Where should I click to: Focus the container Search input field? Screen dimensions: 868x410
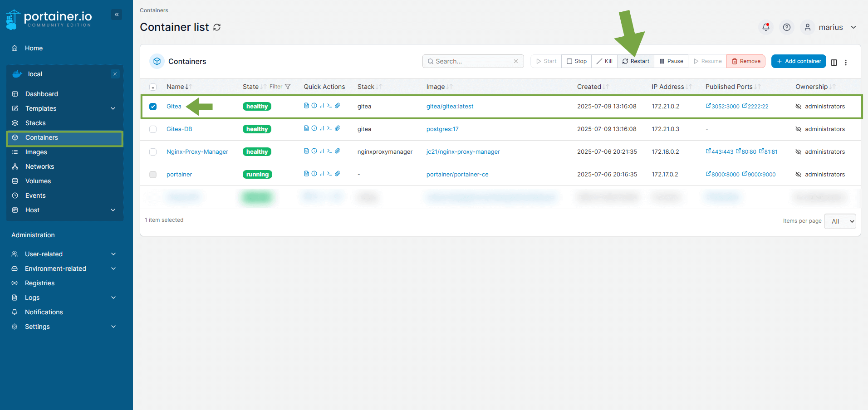(473, 61)
